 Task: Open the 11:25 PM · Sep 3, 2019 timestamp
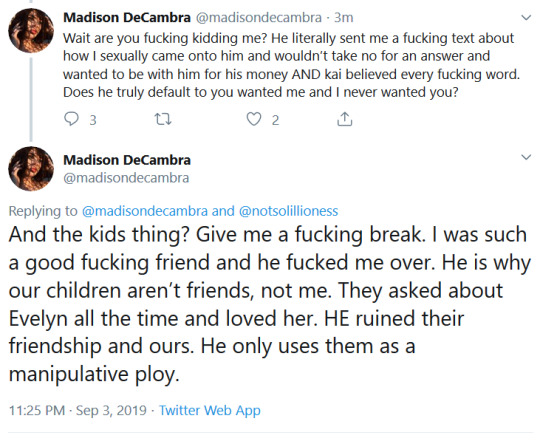77,410
